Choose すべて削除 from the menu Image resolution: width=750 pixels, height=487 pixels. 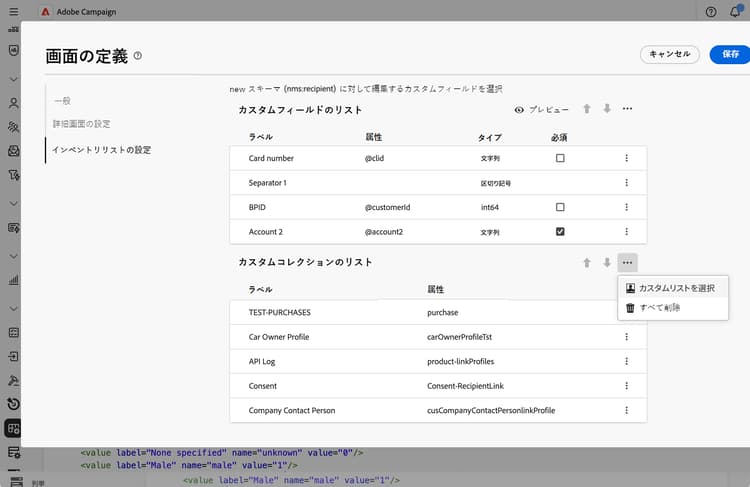click(673, 308)
